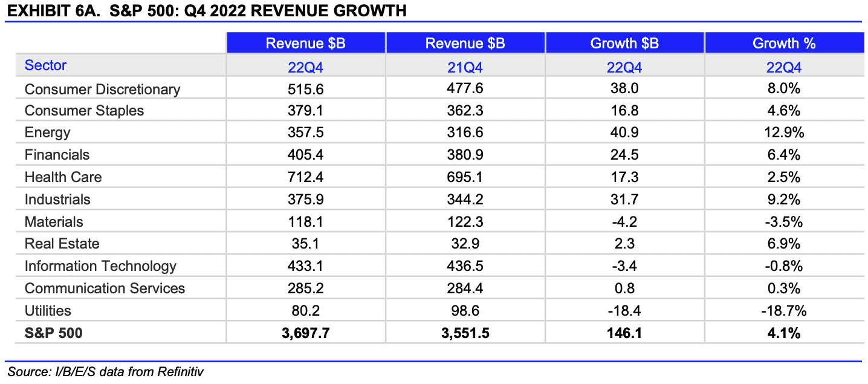Select the Sector header cell
Viewport: 868px width, 384px height.
pyautogui.click(x=46, y=65)
